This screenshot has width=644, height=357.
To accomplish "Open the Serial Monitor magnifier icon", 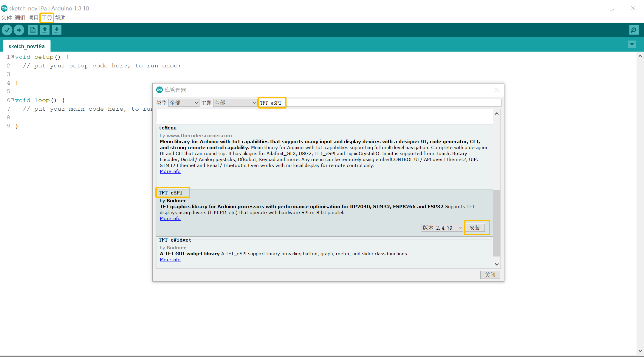I will [x=634, y=30].
